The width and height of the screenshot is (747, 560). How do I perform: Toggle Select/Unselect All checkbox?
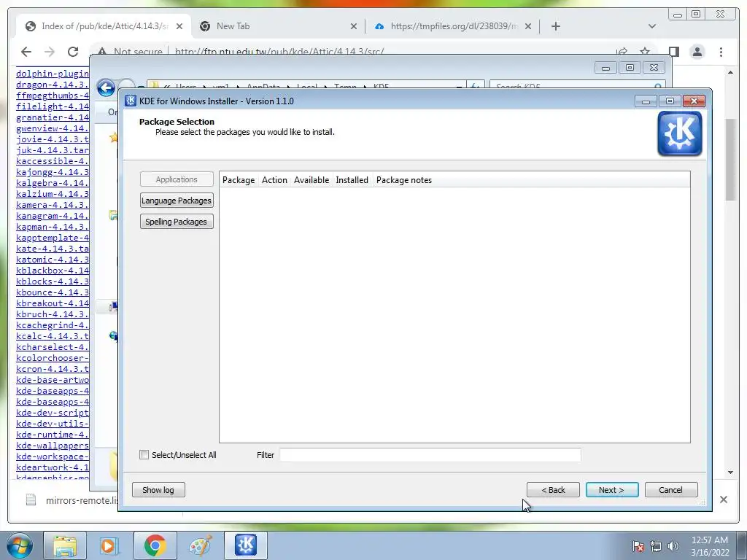pyautogui.click(x=144, y=455)
